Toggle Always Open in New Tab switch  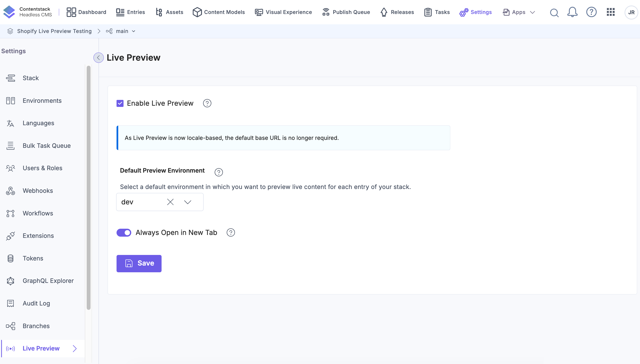(x=124, y=233)
